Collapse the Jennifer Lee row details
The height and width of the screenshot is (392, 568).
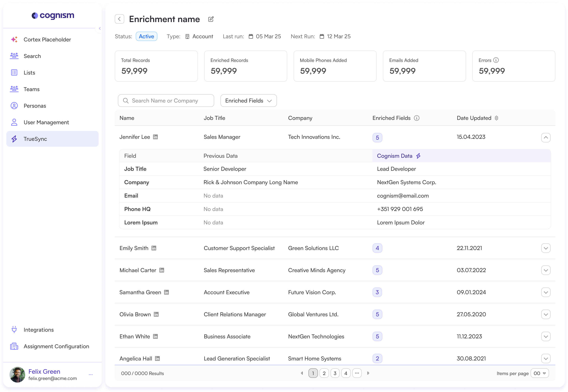click(546, 138)
